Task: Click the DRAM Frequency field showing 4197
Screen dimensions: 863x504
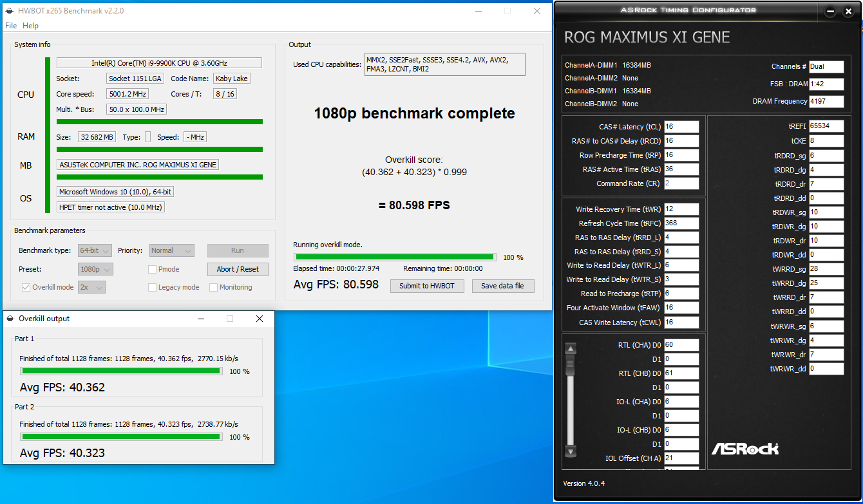Action: click(826, 101)
